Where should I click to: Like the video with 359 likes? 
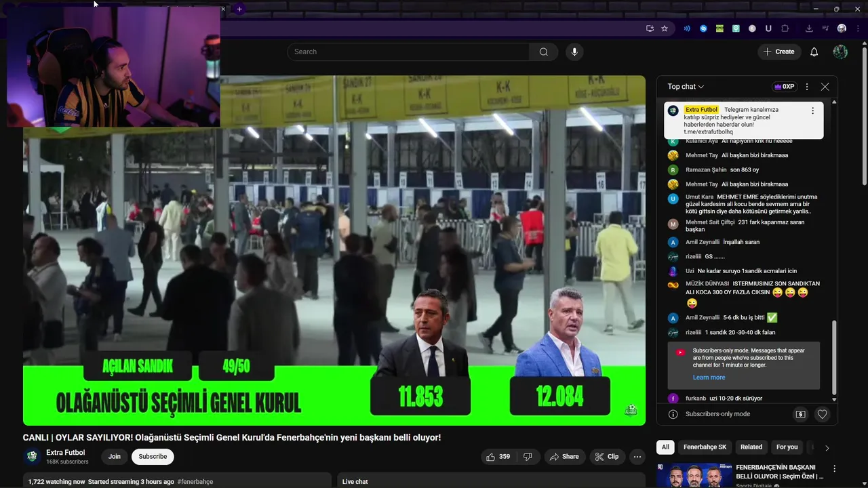[x=498, y=457]
